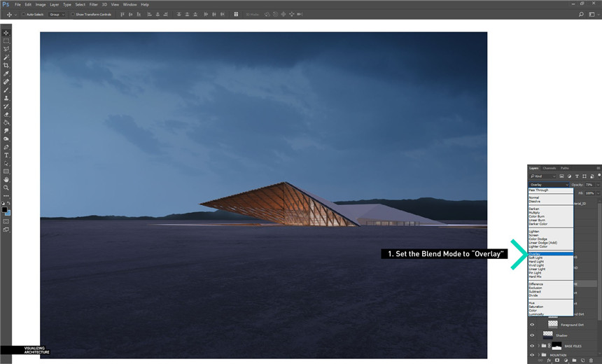Select the Eyedropper tool
Image resolution: width=602 pixels, height=364 pixels.
click(6, 73)
